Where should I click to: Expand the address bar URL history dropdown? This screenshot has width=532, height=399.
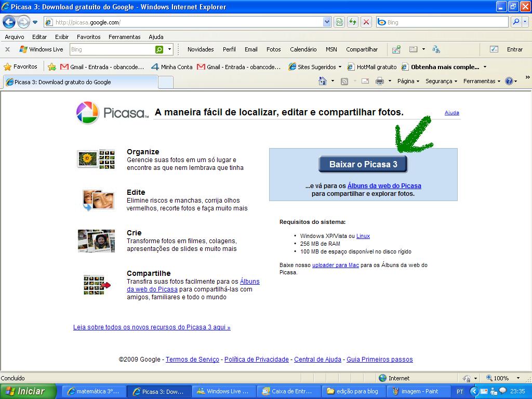point(327,22)
